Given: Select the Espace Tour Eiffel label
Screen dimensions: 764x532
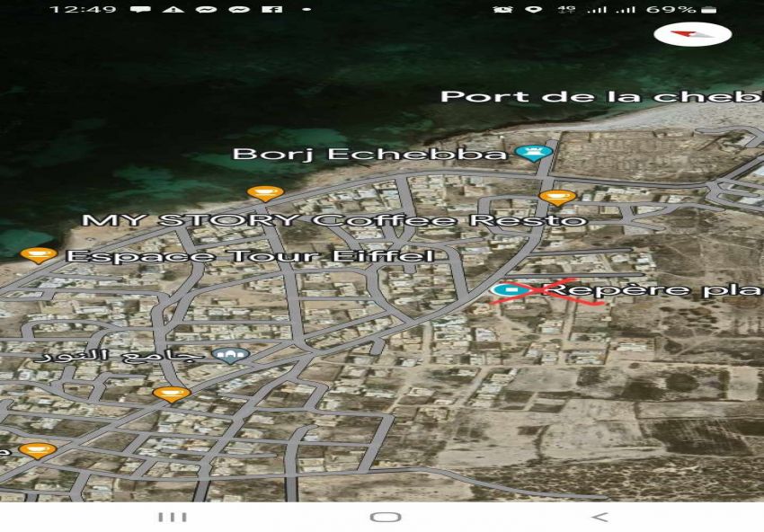Looking at the screenshot, I should pos(250,256).
